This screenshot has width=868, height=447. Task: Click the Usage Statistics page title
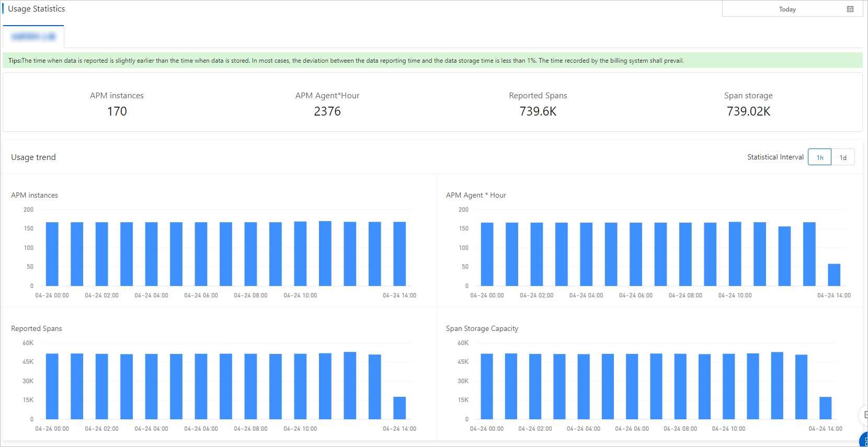(x=37, y=9)
